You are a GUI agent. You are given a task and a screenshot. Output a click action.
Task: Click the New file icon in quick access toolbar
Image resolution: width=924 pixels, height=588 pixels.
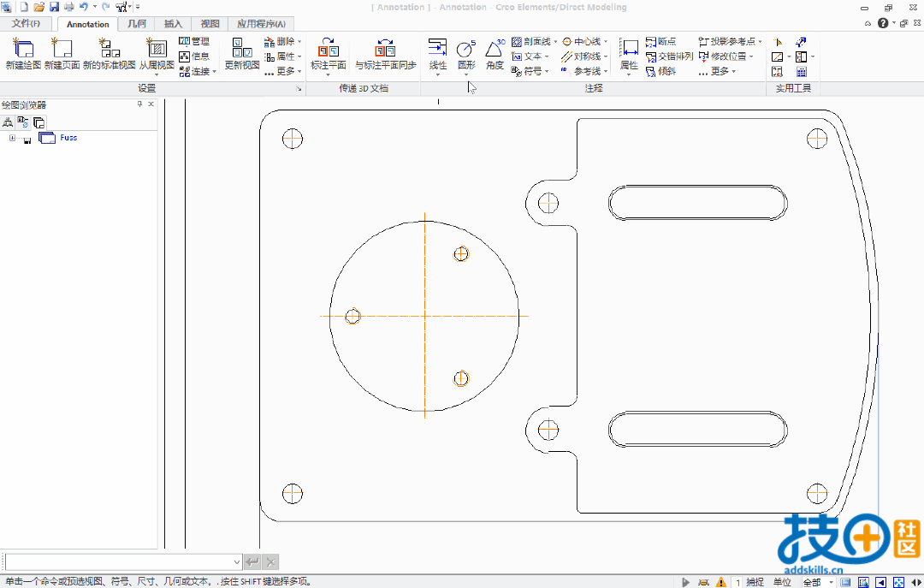pos(24,7)
